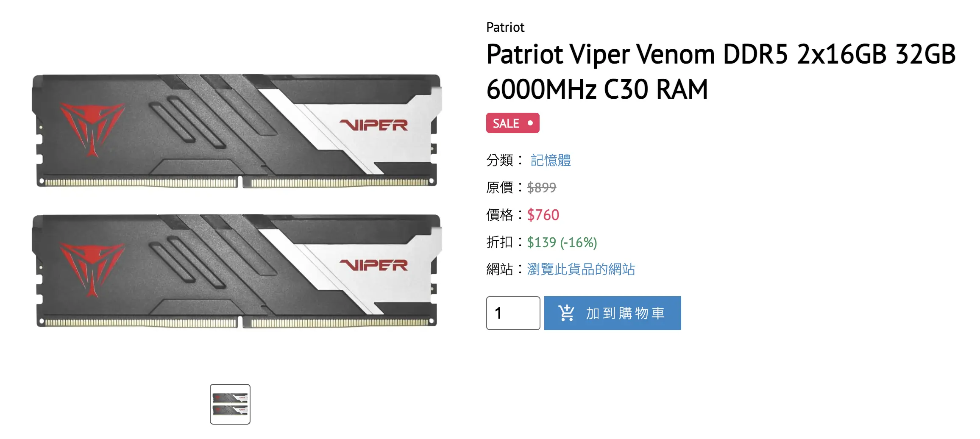
Task: Click the green discount $139 (-16%) text
Action: point(562,242)
